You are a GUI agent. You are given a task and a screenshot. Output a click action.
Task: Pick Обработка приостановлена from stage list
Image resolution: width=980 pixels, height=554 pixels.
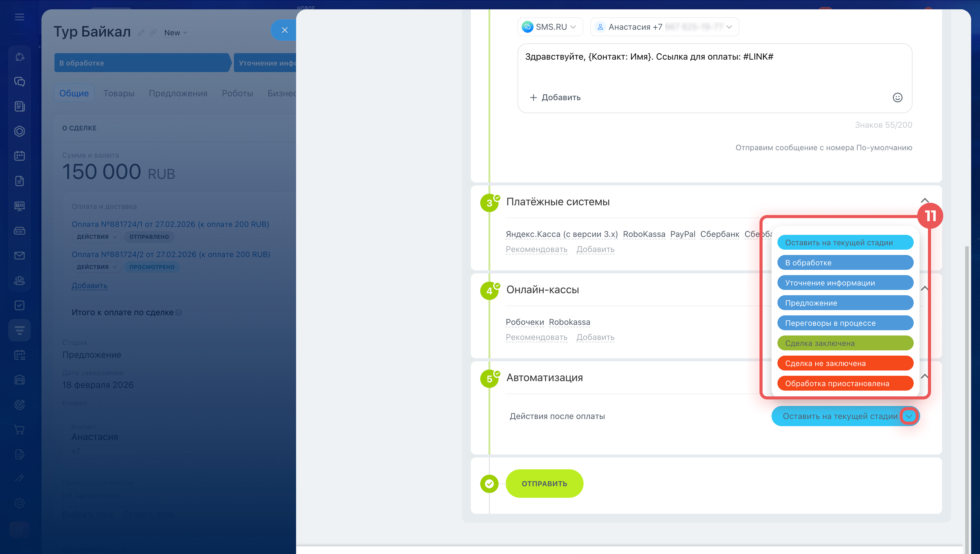[x=845, y=384]
